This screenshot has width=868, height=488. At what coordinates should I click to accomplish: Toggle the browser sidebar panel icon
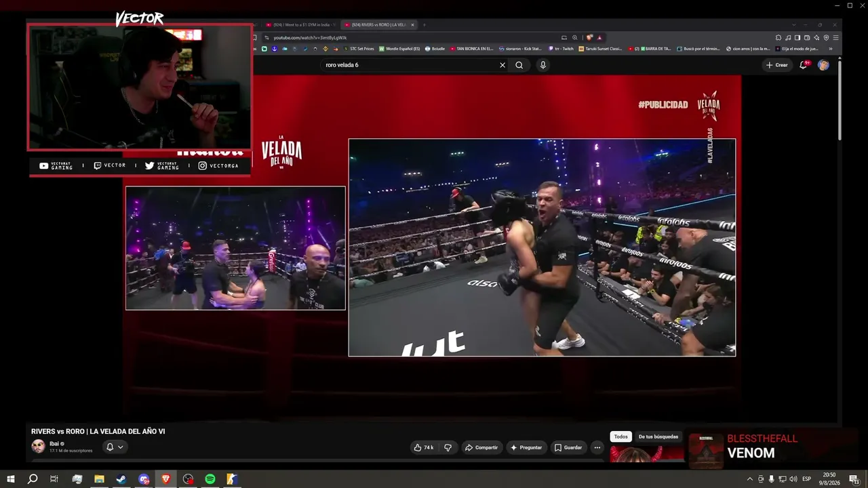coord(797,38)
